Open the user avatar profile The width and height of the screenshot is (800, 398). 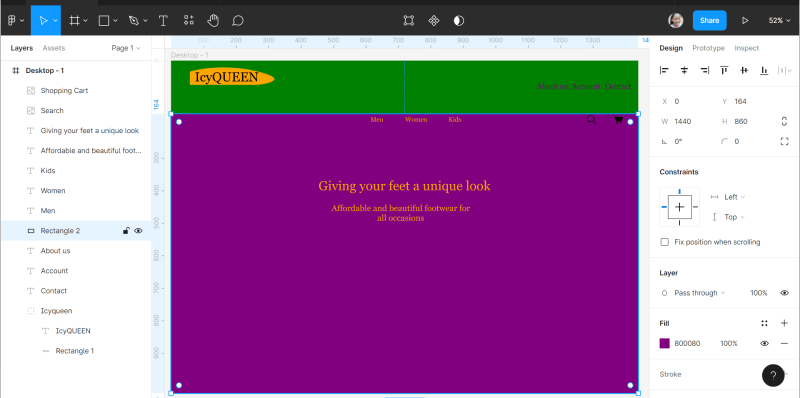coord(676,20)
